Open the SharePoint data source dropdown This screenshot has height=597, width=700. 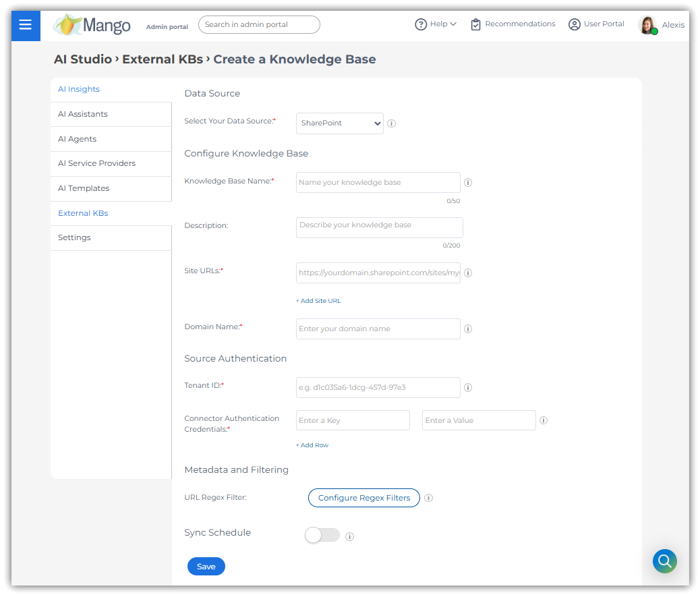click(x=339, y=123)
